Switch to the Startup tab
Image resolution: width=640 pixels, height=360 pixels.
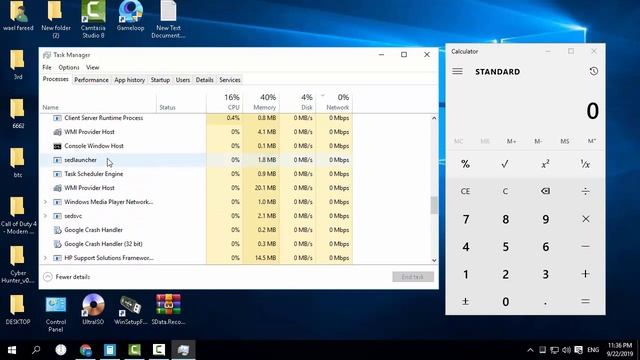160,80
